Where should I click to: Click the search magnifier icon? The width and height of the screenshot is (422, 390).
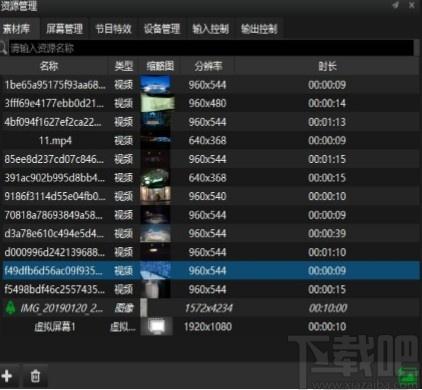coord(3,47)
